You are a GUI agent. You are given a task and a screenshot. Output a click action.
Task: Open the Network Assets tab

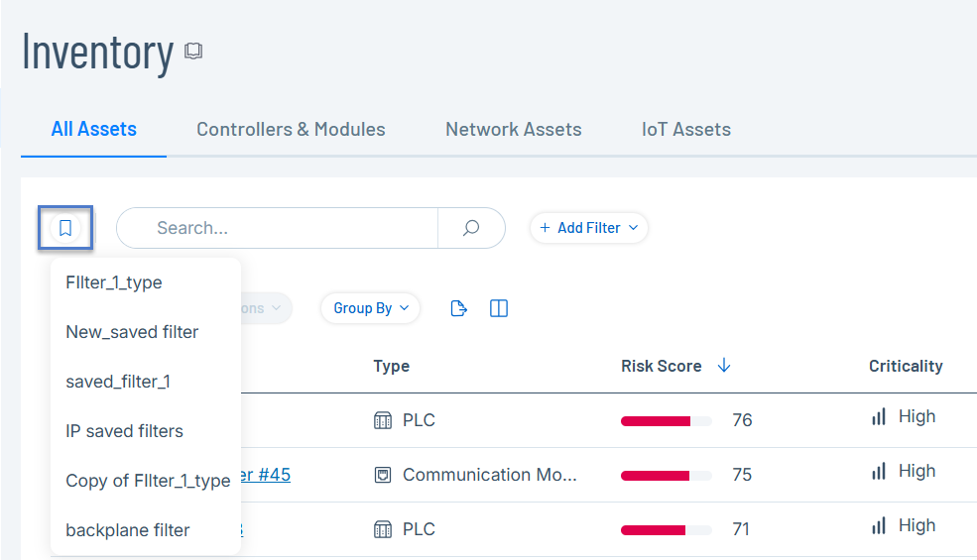[x=513, y=129]
